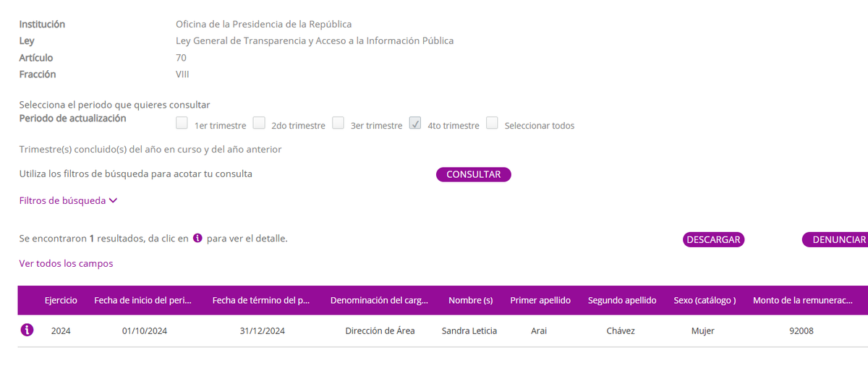
Task: Select the 92008 amount cell
Action: 801,331
